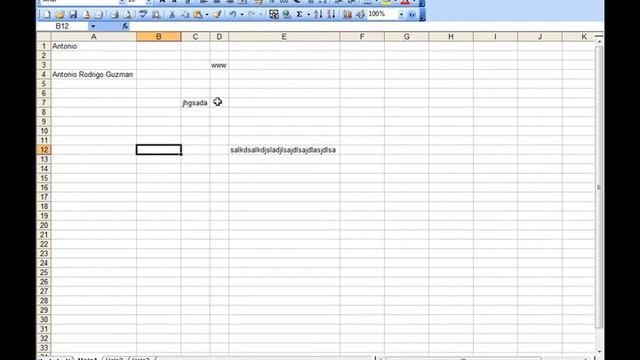This screenshot has width=640, height=360.
Task: Open the Chart Wizard icon
Action: pos(347,15)
